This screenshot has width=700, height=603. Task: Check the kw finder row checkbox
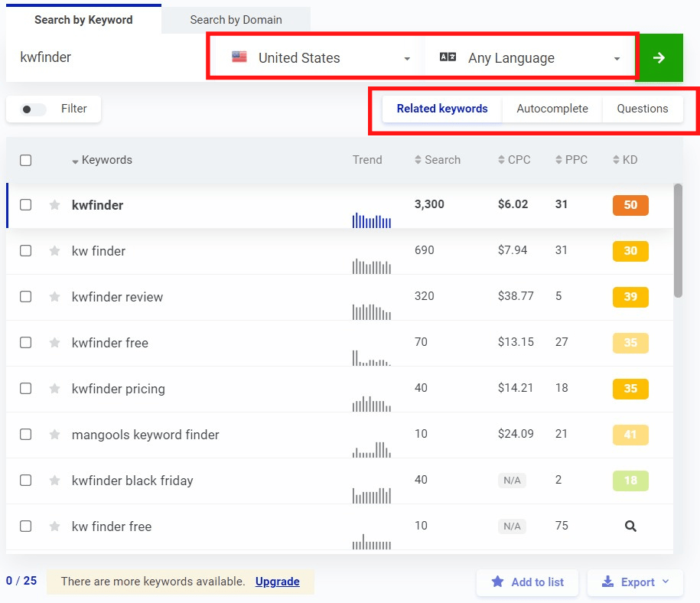(25, 251)
